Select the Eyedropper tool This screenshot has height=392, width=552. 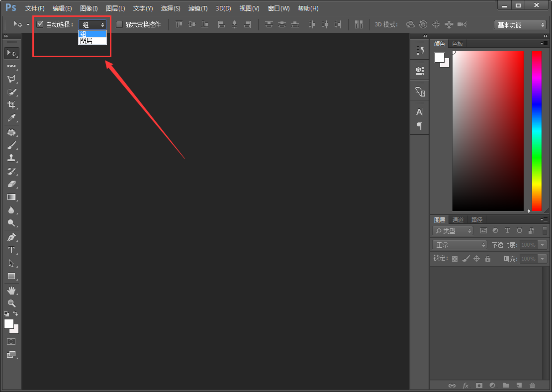[11, 118]
